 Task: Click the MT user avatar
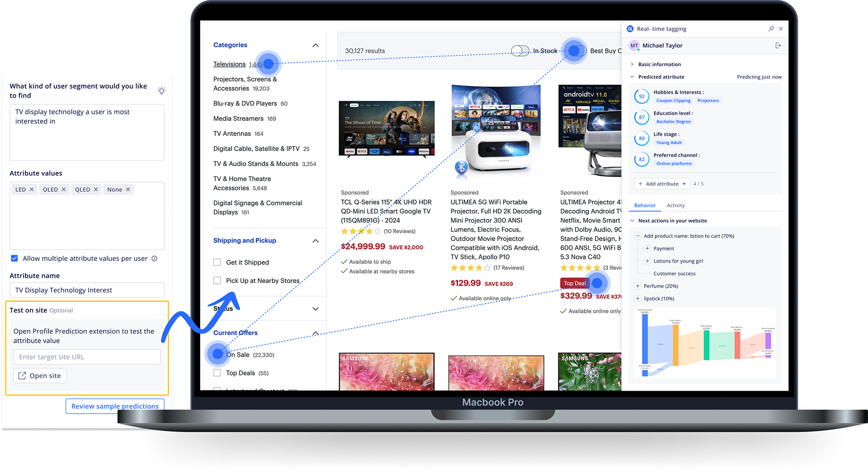pos(634,45)
